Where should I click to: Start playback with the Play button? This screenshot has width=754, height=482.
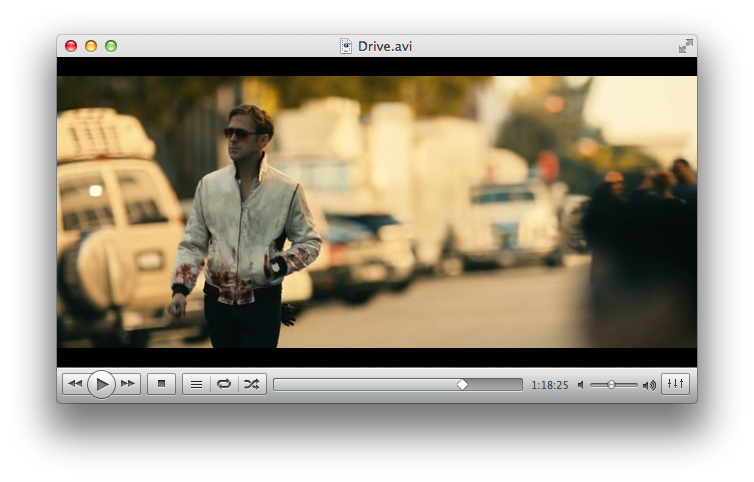coord(101,384)
